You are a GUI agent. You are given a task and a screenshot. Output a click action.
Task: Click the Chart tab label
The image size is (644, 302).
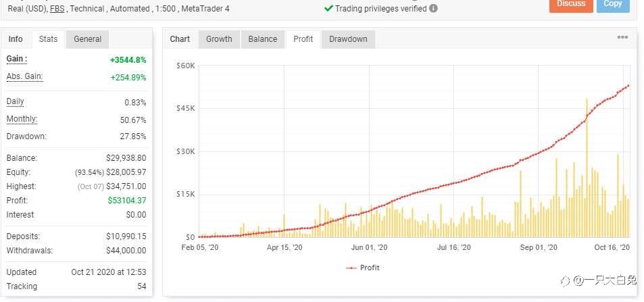(x=180, y=39)
